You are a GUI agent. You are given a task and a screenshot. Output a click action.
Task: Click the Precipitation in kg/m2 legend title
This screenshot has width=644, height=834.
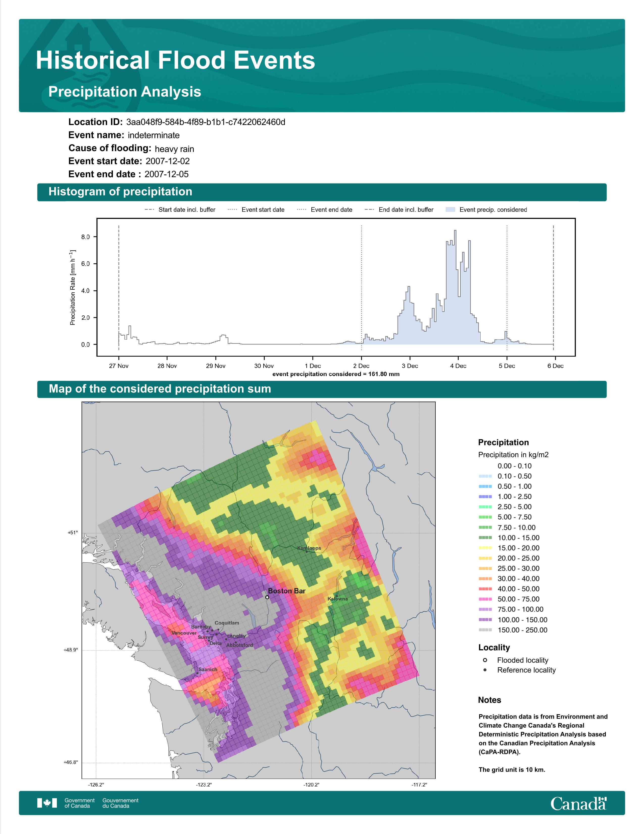(513, 455)
